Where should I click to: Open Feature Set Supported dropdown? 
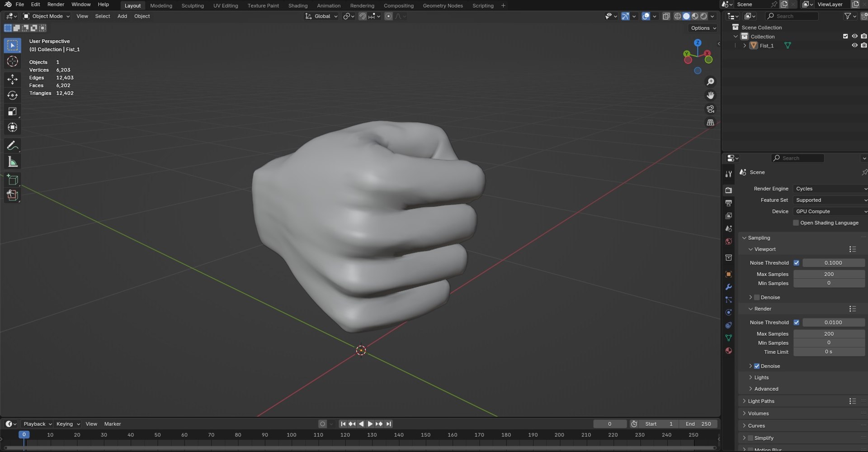[x=830, y=200]
